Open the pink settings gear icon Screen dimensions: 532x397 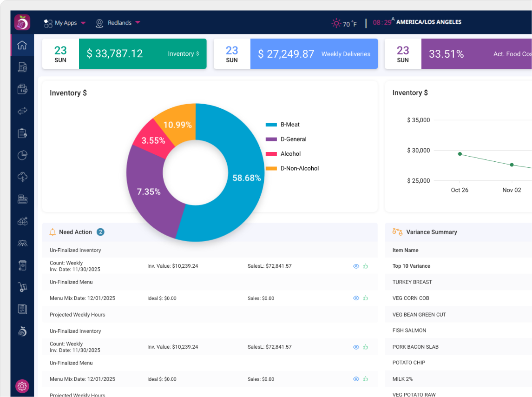[22, 386]
